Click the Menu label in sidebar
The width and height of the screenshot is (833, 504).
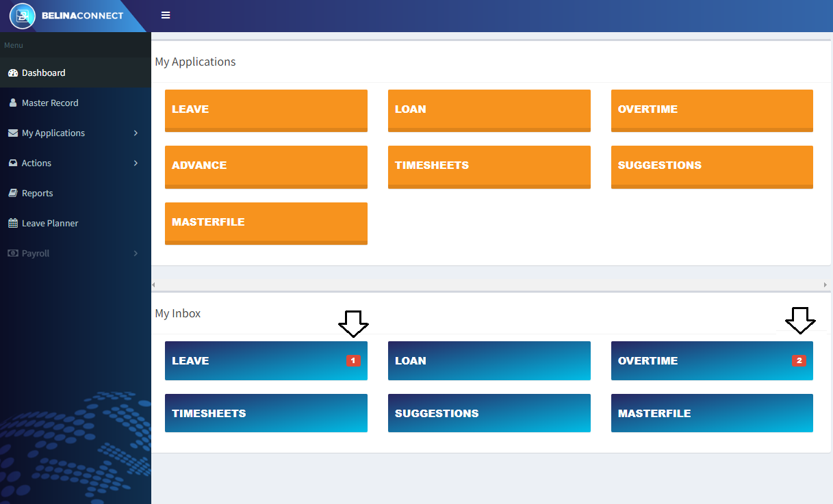click(14, 45)
